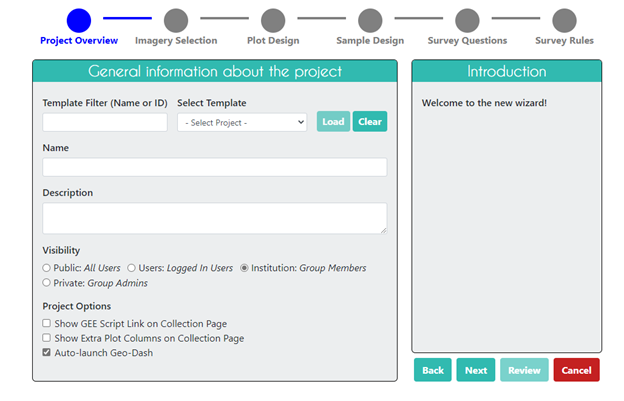The height and width of the screenshot is (401, 624).
Task: Set visibility to Private: Group Admins
Action: coord(47,283)
